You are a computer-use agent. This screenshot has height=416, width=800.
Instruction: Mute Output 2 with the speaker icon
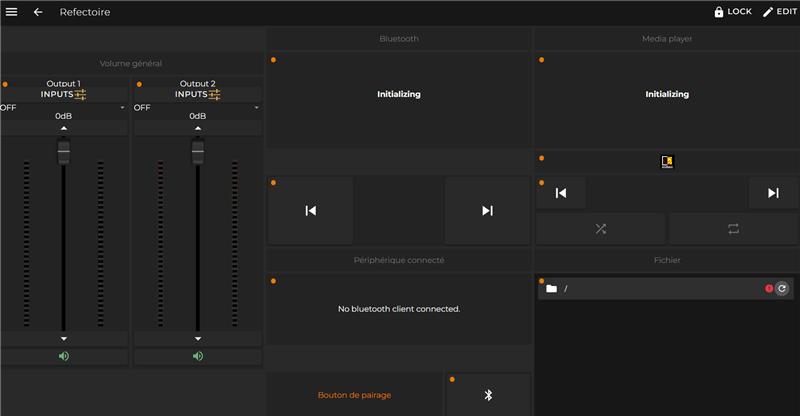[198, 356]
